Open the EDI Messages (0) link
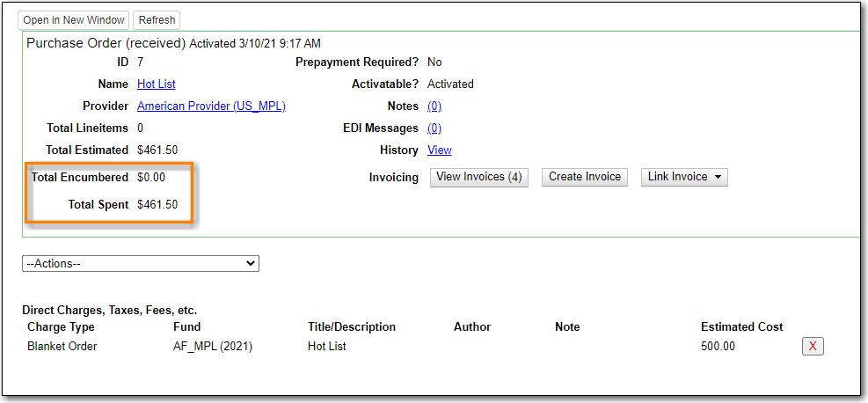The width and height of the screenshot is (868, 403). pyautogui.click(x=434, y=128)
